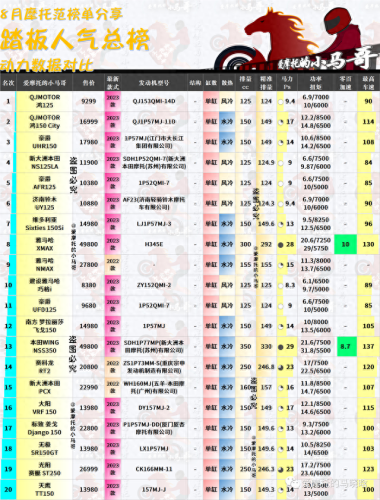Click the engine model CK166MM-11

154,469
